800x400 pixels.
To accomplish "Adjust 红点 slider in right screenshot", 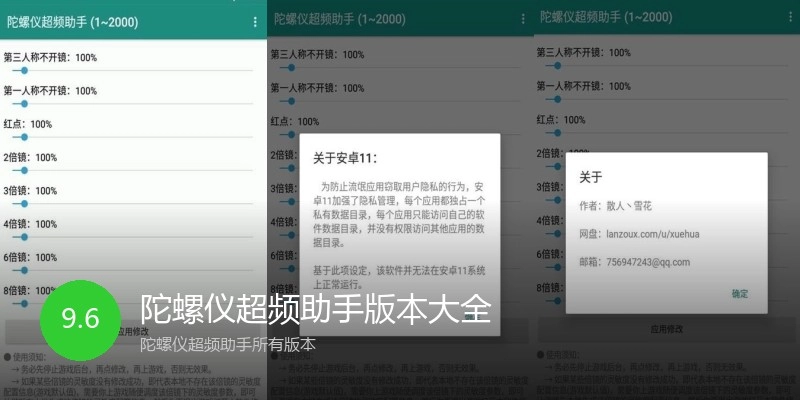I will pos(666,133).
